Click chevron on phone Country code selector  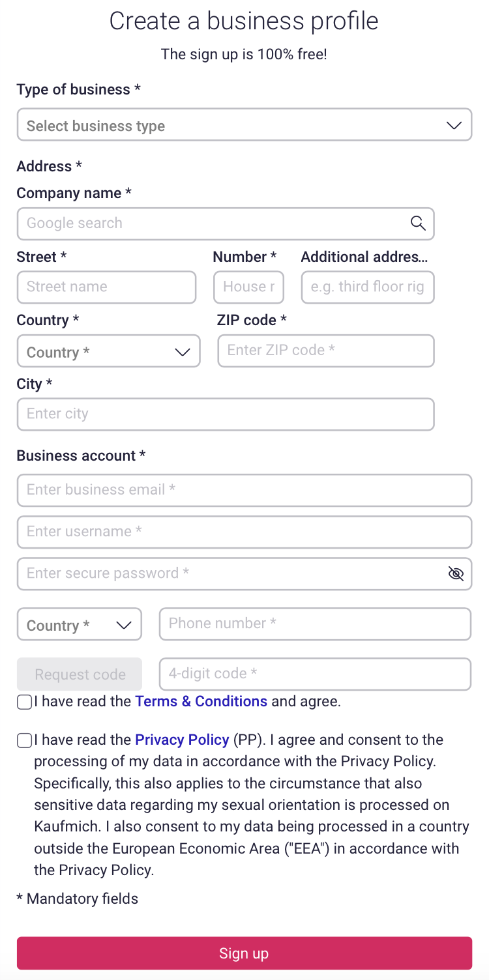click(124, 625)
